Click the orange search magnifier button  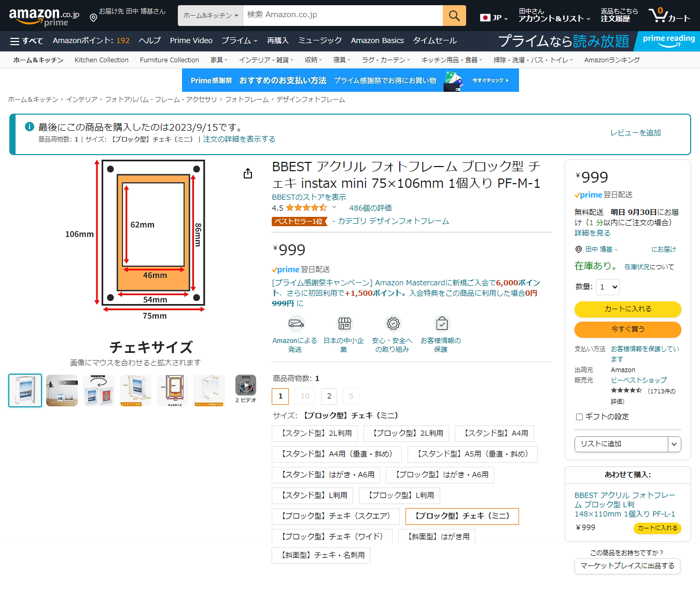454,16
